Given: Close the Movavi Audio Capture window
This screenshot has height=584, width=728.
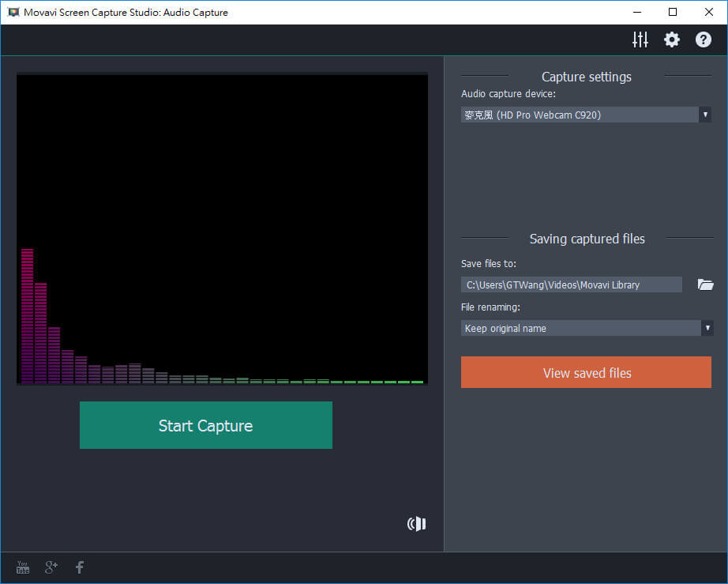Looking at the screenshot, I should 709,12.
